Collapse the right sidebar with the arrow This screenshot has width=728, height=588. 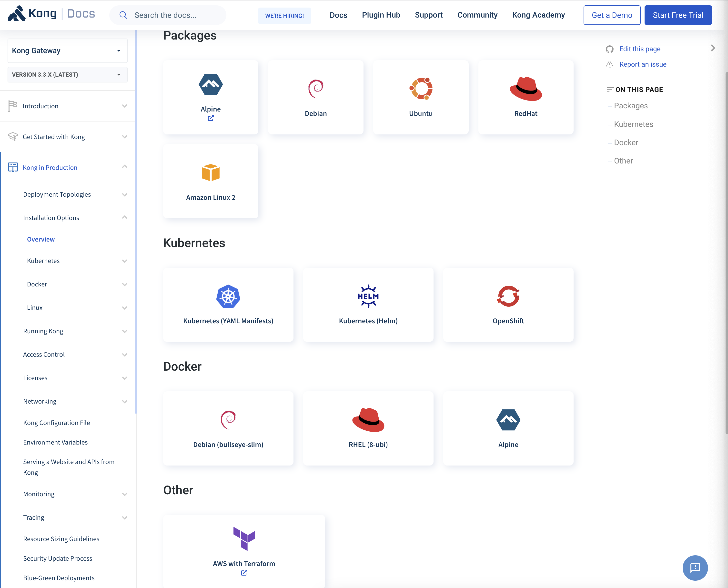coord(713,48)
